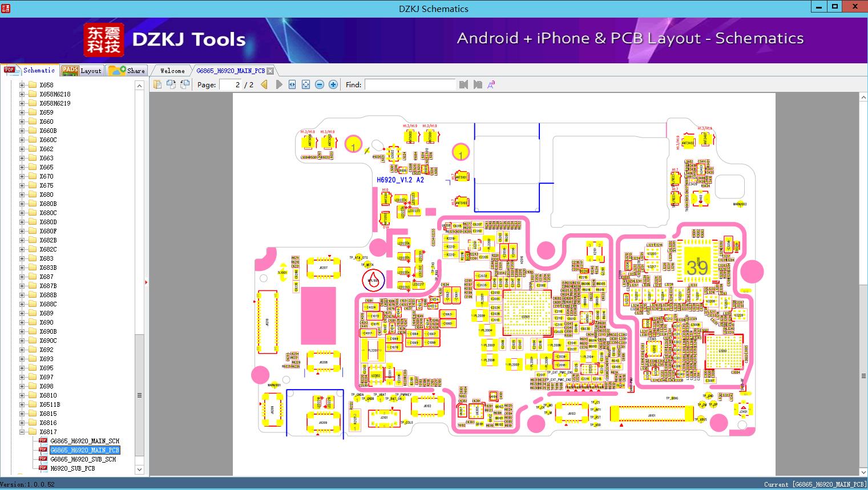Click the find next icon
Viewport: 868px width, 490px height.
(478, 84)
